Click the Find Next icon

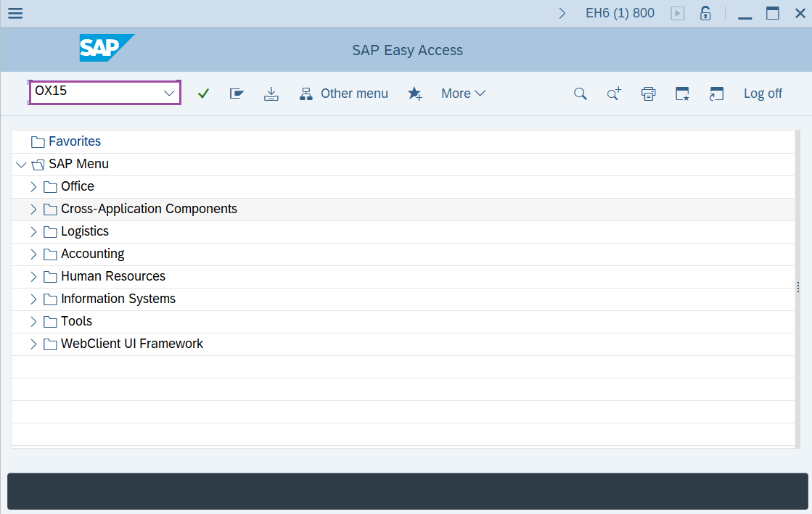point(613,93)
